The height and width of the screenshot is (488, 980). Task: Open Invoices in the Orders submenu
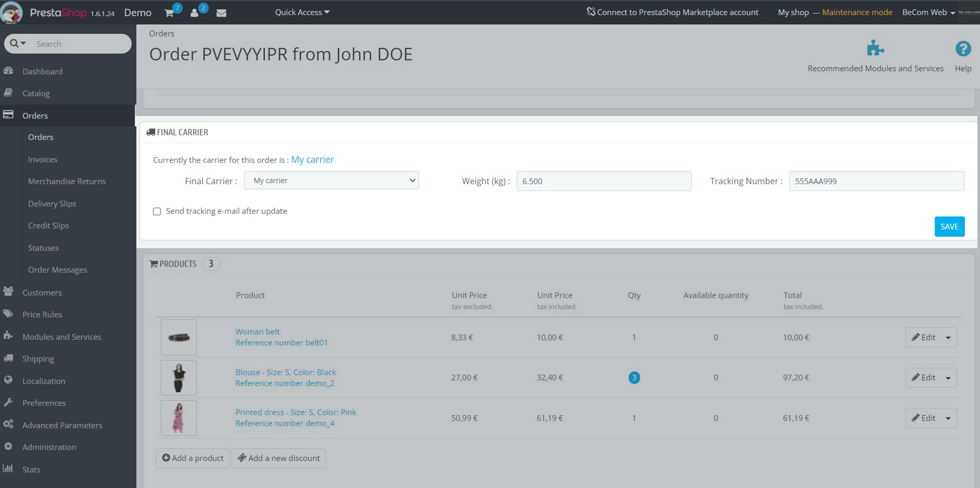coord(43,159)
